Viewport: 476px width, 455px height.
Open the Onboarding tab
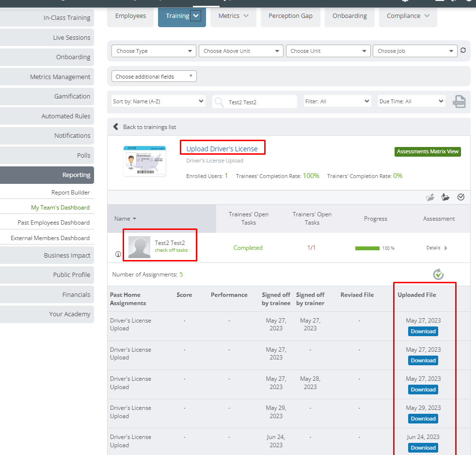349,16
